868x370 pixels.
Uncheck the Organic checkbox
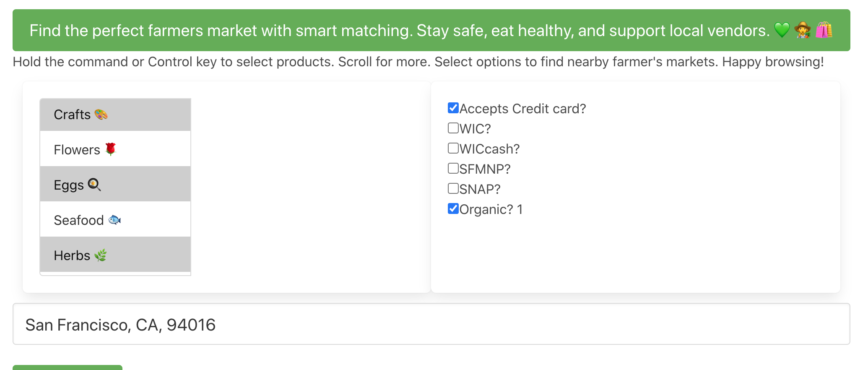[453, 208]
